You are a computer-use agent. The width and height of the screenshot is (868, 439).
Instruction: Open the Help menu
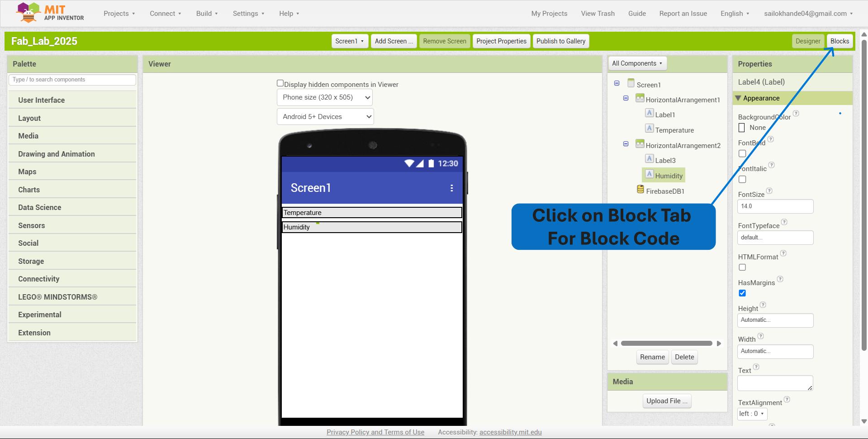click(x=289, y=14)
